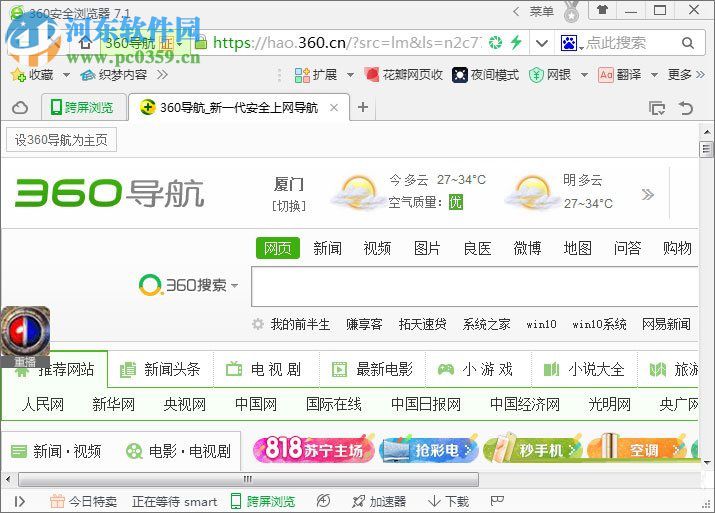Viewport: 715px width, 513px height.
Task: Click the floating game 重播 thumbnail
Action: pyautogui.click(x=25, y=336)
